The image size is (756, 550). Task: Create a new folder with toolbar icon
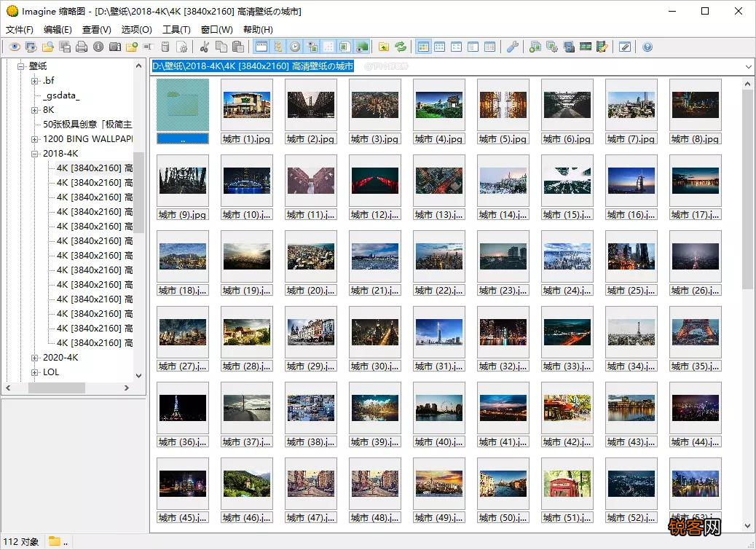click(132, 47)
